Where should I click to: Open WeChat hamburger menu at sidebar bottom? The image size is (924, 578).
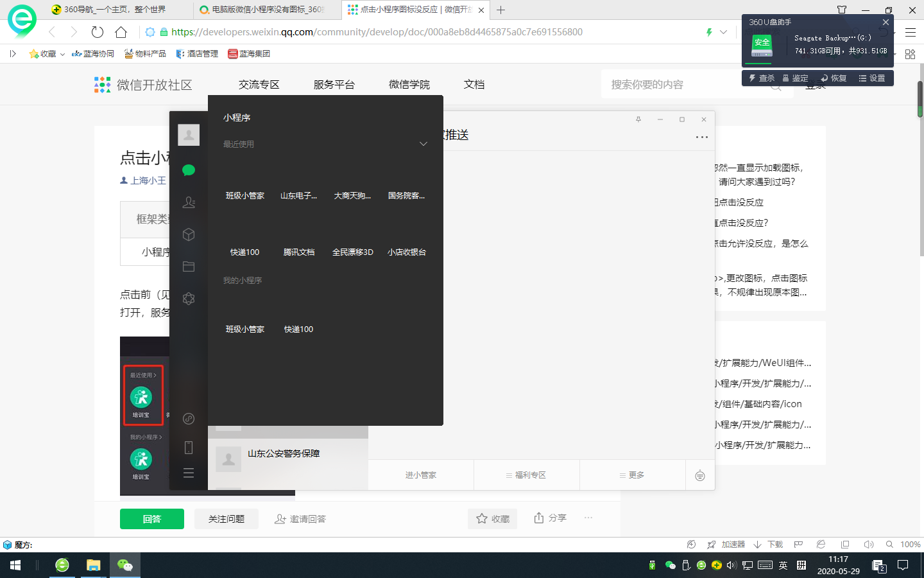coord(189,473)
